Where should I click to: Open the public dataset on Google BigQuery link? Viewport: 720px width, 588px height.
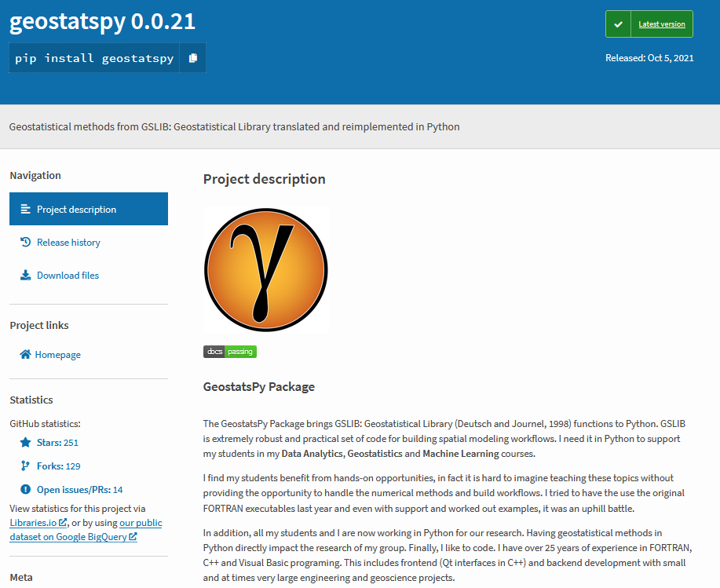pos(86,530)
